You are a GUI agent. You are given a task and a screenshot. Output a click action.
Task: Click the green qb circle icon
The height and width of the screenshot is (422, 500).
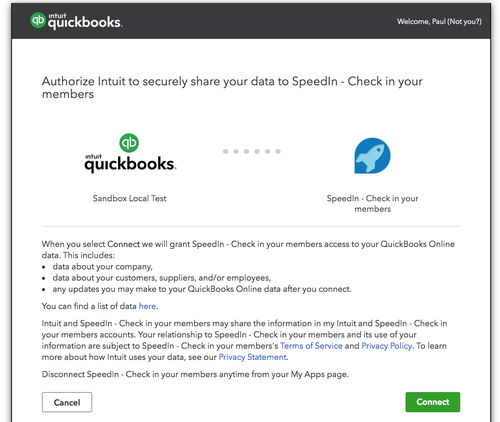(x=129, y=143)
